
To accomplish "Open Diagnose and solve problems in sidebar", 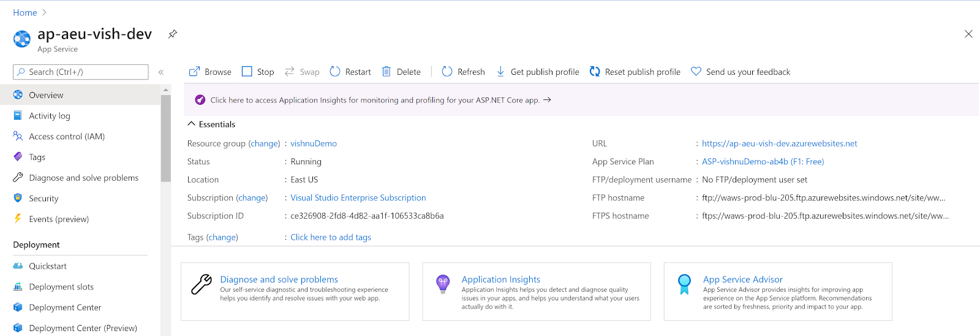I will [80, 178].
